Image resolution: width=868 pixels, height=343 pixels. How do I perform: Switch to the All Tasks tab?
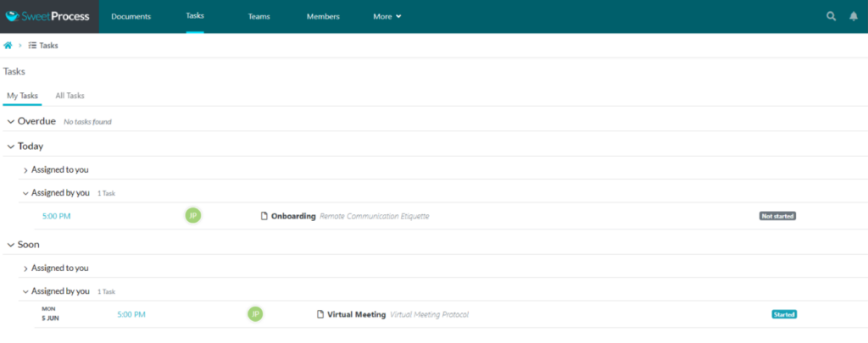70,96
